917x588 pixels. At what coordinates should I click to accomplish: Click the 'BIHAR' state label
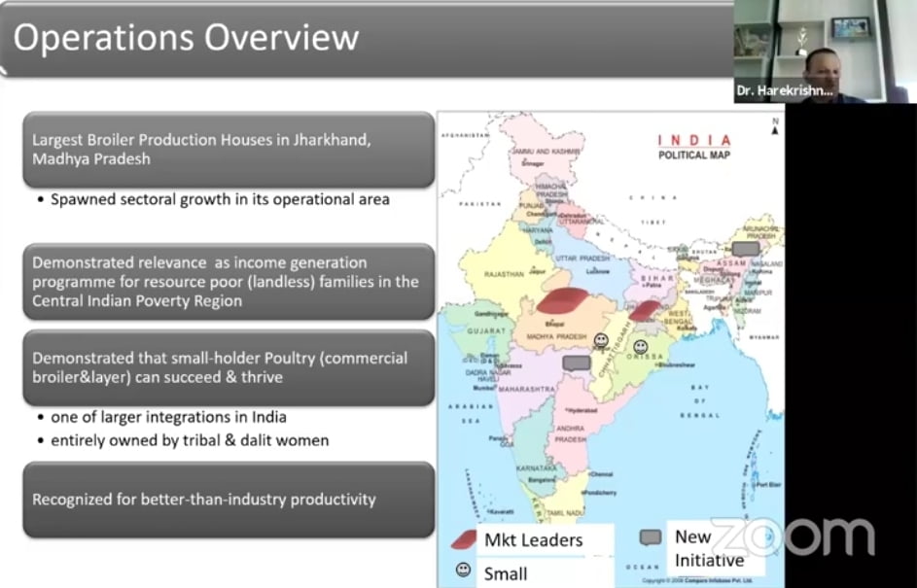point(657,278)
